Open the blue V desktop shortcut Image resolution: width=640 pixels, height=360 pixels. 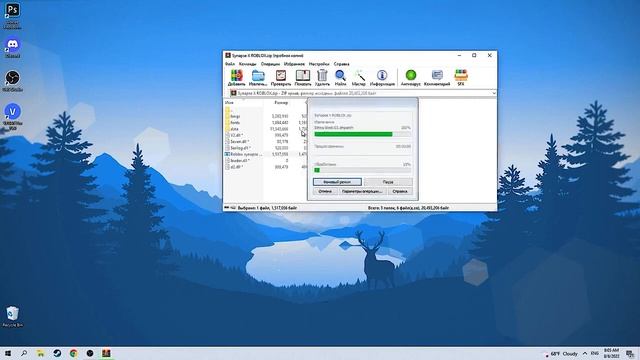[13, 116]
